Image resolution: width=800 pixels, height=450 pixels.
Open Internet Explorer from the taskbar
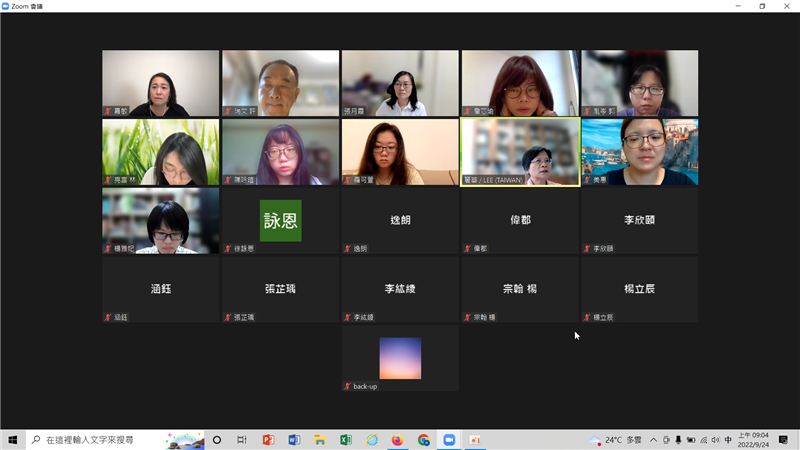[x=372, y=440]
